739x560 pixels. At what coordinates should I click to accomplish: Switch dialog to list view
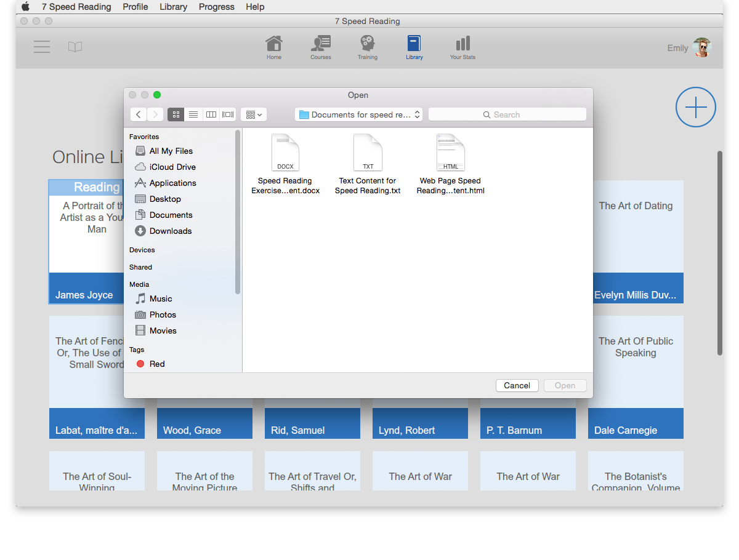193,114
